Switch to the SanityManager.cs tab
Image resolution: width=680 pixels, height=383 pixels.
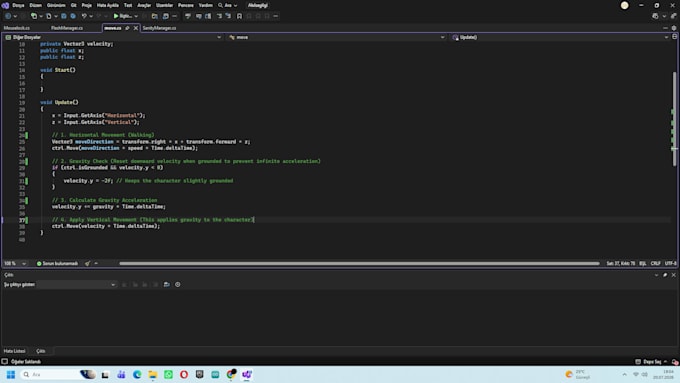pos(159,28)
